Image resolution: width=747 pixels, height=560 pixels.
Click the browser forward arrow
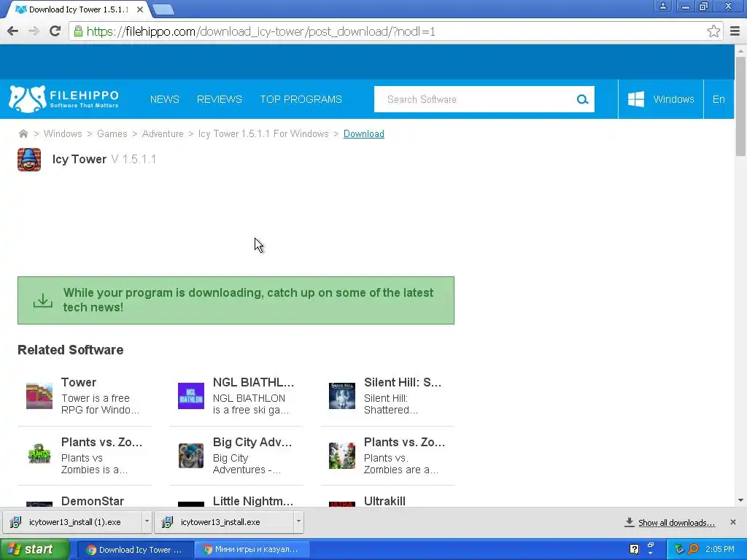[x=34, y=31]
